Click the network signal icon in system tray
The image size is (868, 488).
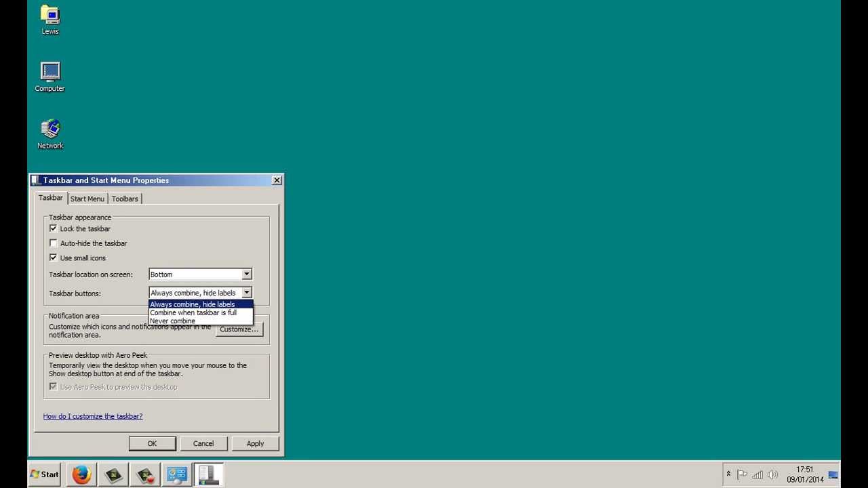pyautogui.click(x=757, y=474)
